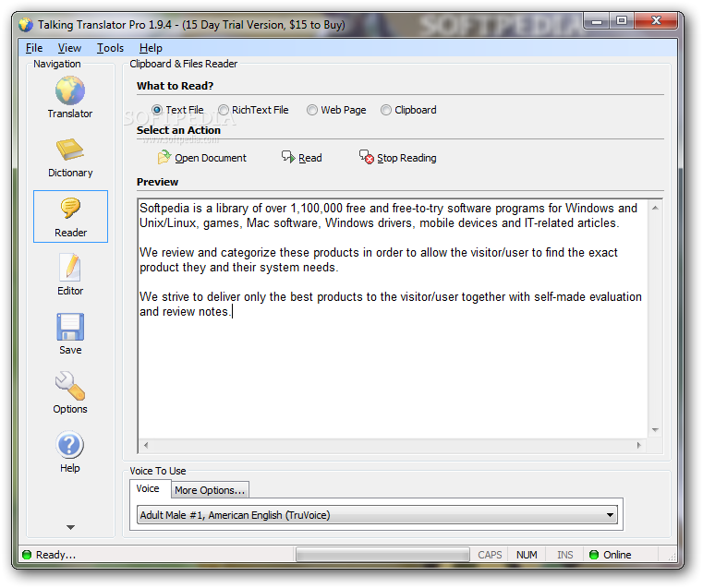Click the NUM status bar entry
The height and width of the screenshot is (588, 703).
pyautogui.click(x=527, y=555)
